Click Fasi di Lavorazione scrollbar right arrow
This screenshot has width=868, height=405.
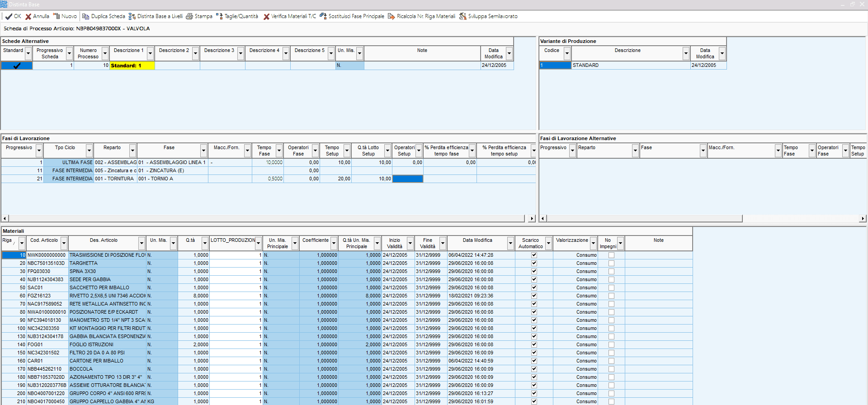(x=532, y=218)
